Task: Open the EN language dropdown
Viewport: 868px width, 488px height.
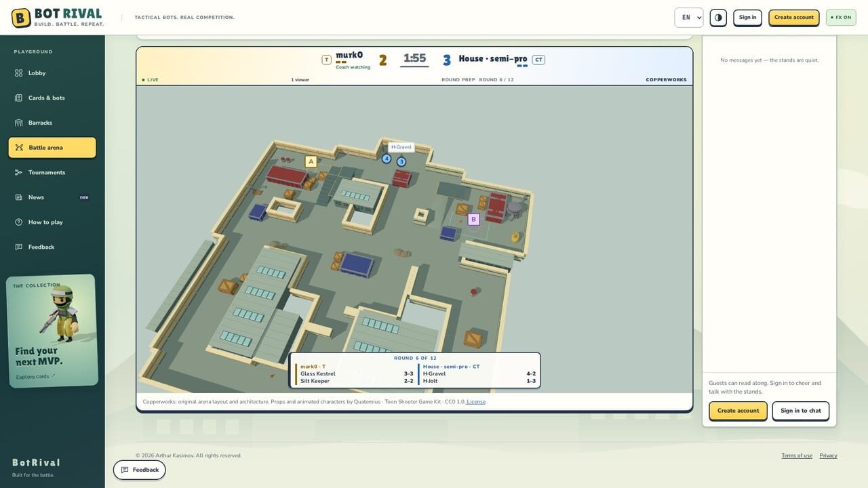Action: (x=689, y=18)
